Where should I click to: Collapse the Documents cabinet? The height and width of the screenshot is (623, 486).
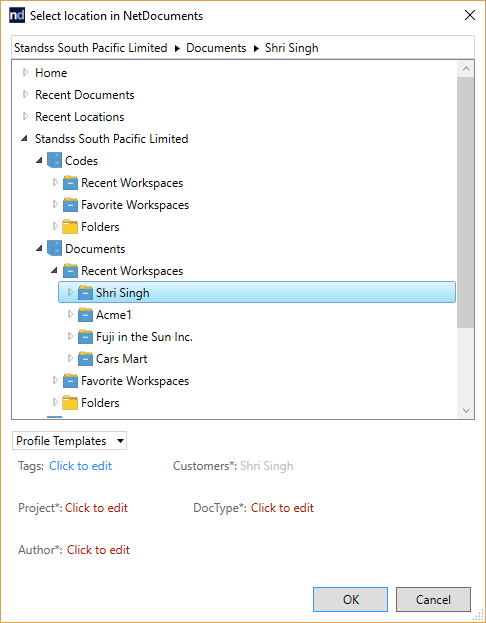(x=39, y=249)
